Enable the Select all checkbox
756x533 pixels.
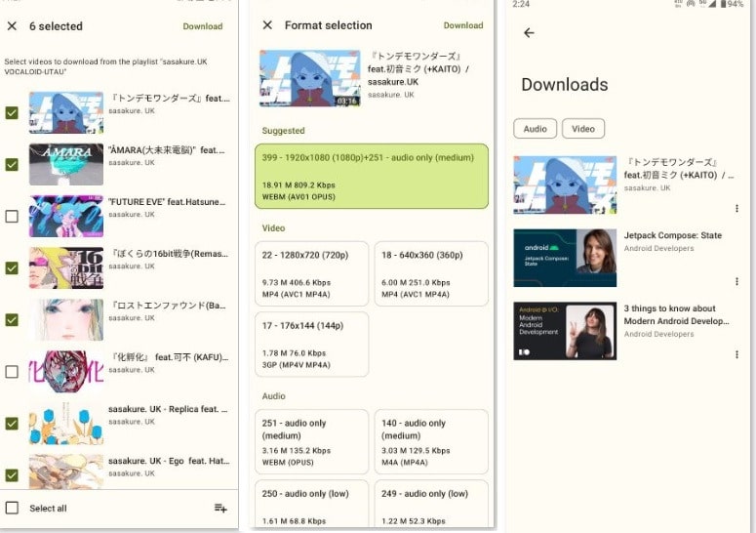(12, 508)
